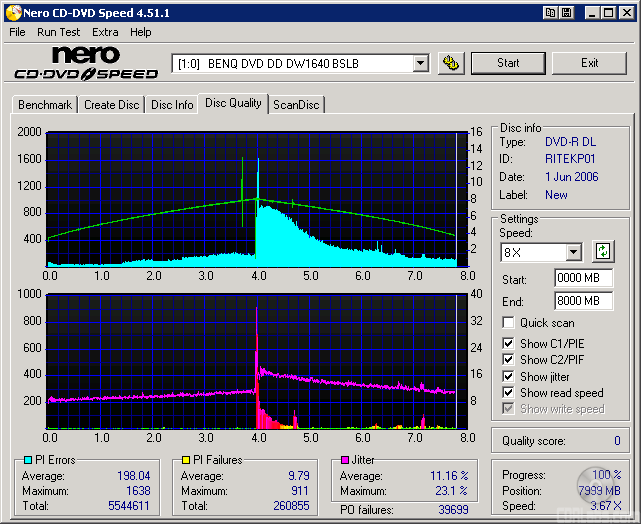Click the green refresh speed icon

click(x=603, y=251)
